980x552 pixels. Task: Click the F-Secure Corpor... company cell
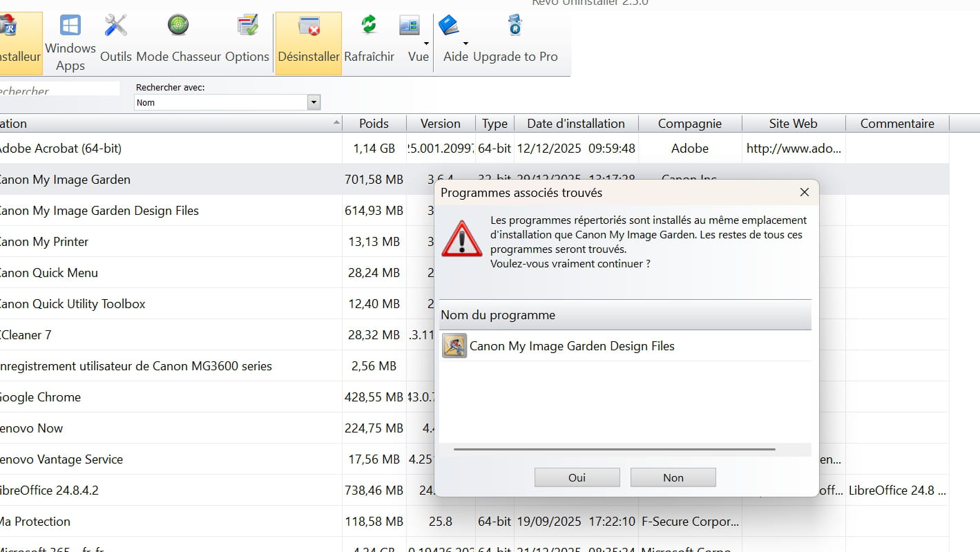pos(690,522)
